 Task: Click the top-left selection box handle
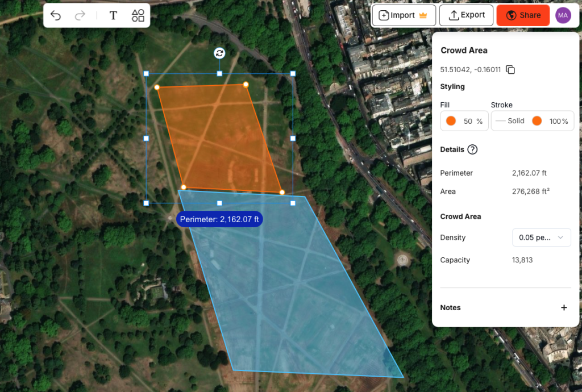click(146, 73)
